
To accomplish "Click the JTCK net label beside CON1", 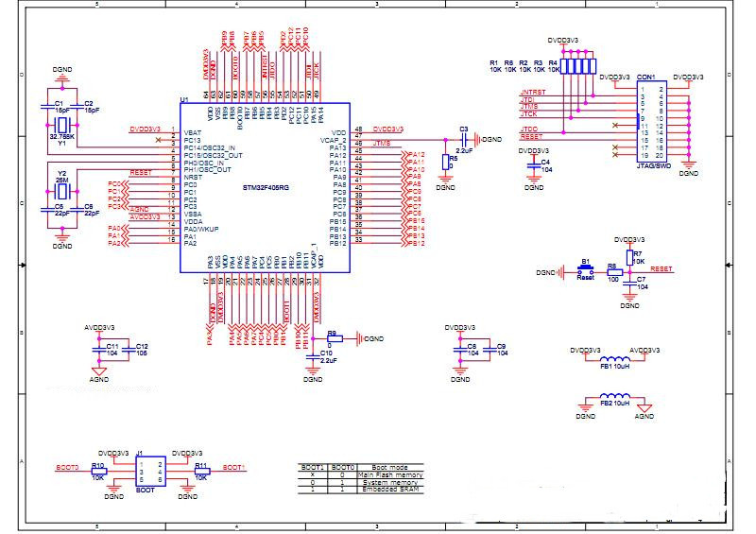I will pyautogui.click(x=529, y=114).
